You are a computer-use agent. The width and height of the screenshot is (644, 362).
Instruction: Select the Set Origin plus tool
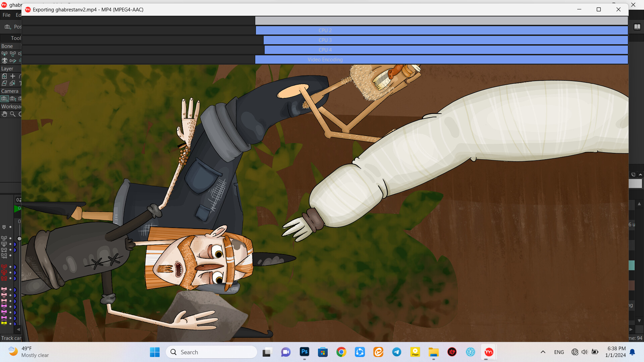coord(13,76)
